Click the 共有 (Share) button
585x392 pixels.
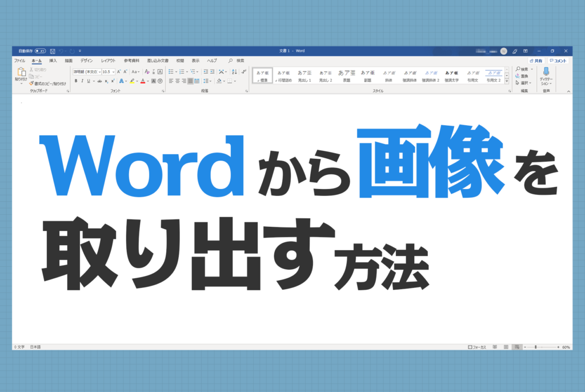pyautogui.click(x=536, y=61)
